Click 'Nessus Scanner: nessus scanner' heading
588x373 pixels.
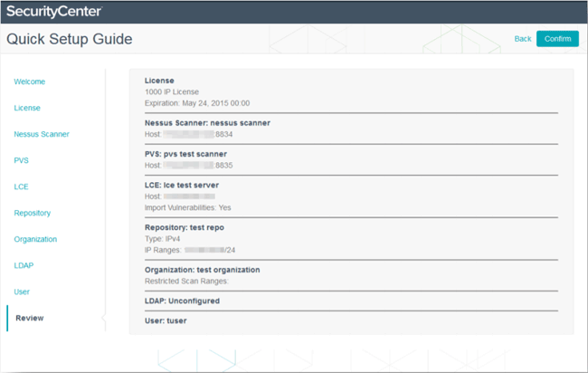pyautogui.click(x=207, y=123)
